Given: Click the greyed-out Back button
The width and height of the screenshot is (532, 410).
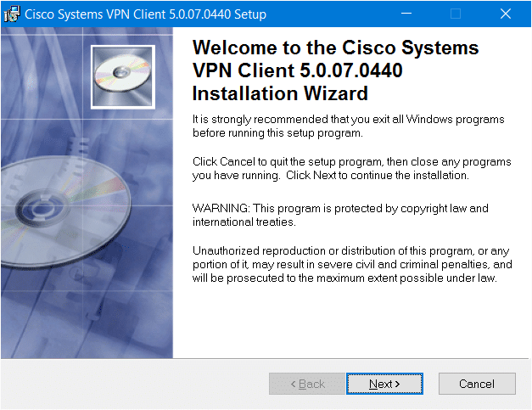Looking at the screenshot, I should (307, 384).
